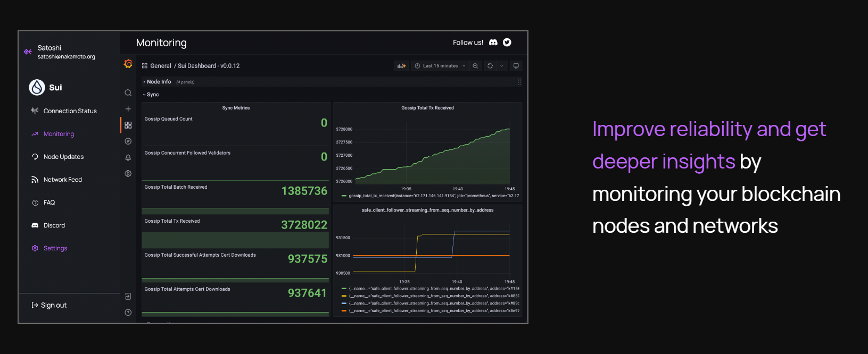Image resolution: width=868 pixels, height=354 pixels.
Task: Collapse the Sync row
Action: pos(151,95)
